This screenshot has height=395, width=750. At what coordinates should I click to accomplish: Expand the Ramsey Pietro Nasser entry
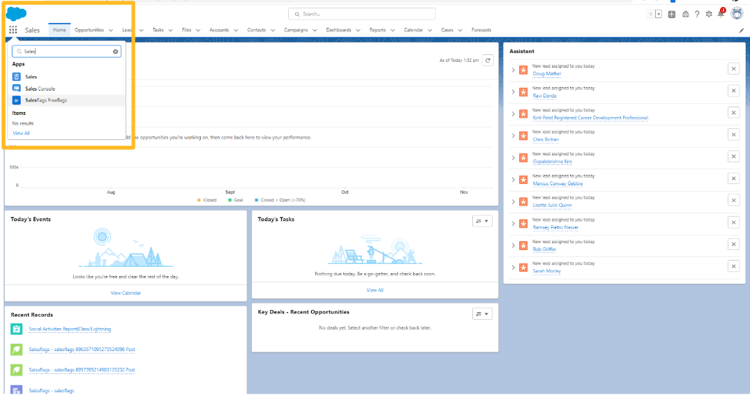pos(513,224)
